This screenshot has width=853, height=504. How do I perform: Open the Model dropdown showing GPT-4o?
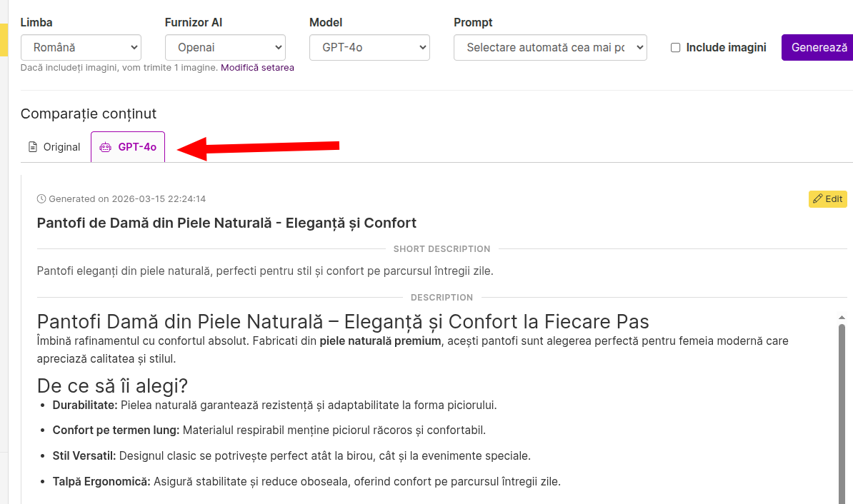click(369, 48)
